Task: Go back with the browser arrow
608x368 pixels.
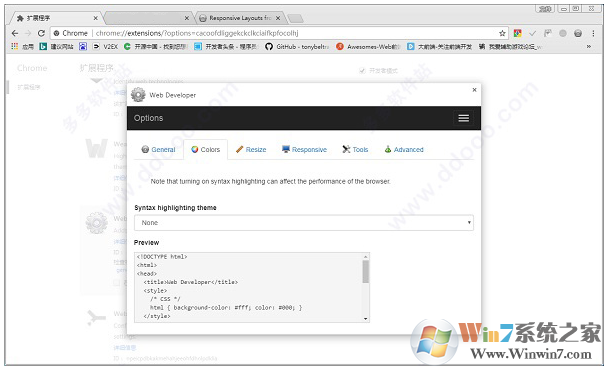Action: click(15, 33)
